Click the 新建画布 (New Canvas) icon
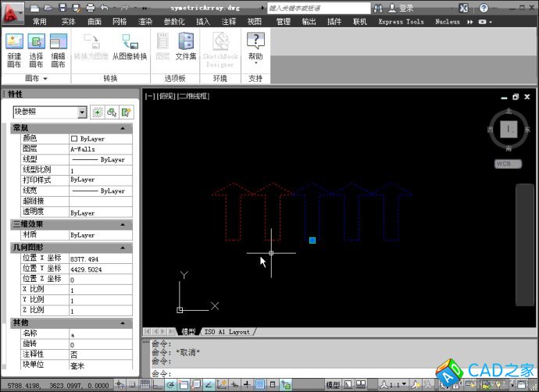Viewport: 539px width, 392px height. 14,41
